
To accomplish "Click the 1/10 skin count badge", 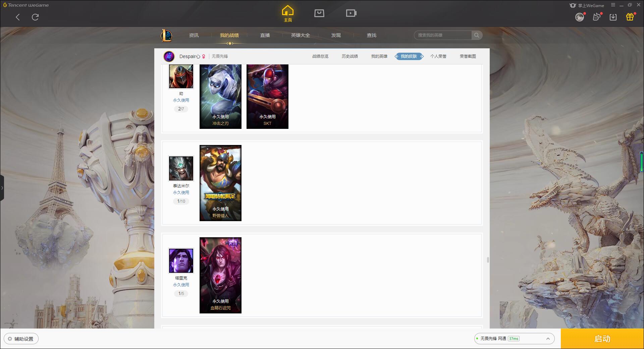I will (x=181, y=201).
